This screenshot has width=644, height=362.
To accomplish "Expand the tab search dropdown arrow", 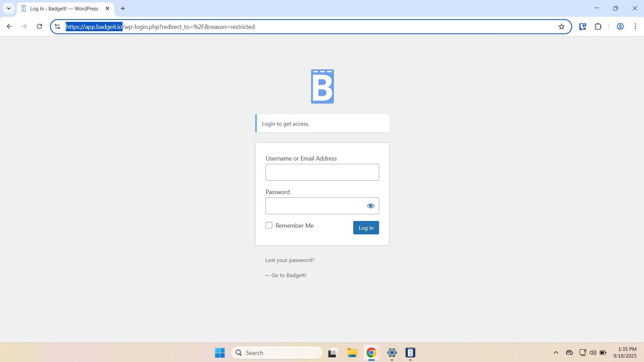I will tap(9, 8).
